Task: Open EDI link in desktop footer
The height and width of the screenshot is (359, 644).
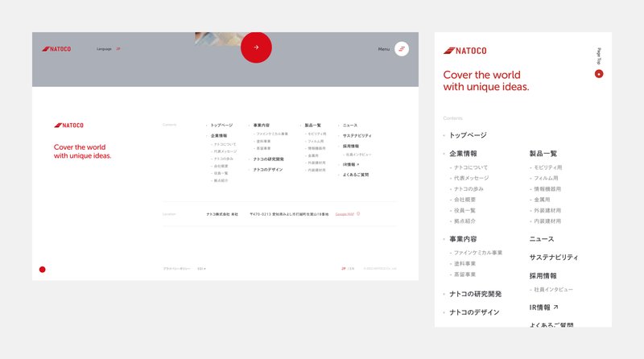Action: coord(201,269)
